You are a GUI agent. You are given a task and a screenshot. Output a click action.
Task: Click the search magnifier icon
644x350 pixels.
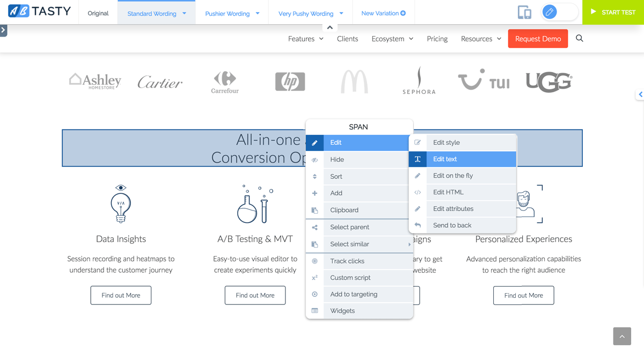pos(579,39)
